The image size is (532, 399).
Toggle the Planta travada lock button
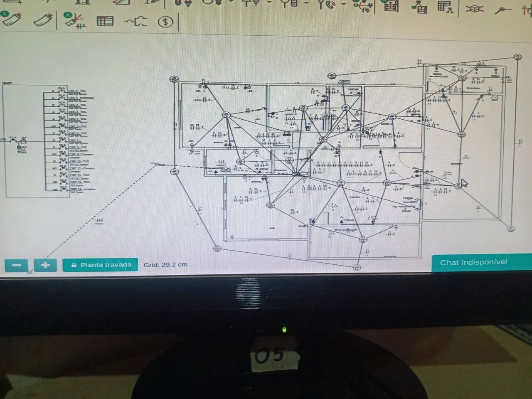[100, 265]
